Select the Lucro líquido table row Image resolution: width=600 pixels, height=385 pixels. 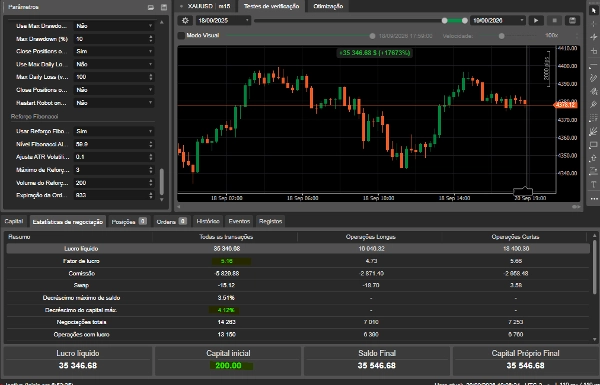tap(298, 249)
